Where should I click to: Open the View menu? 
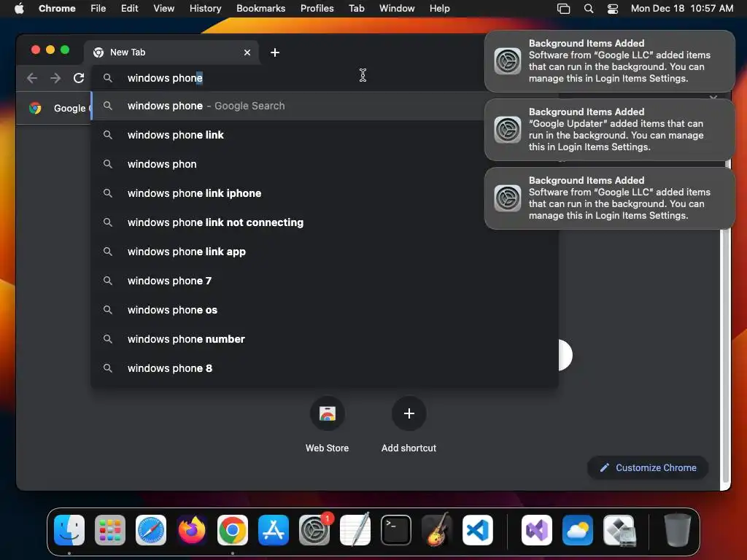point(163,8)
